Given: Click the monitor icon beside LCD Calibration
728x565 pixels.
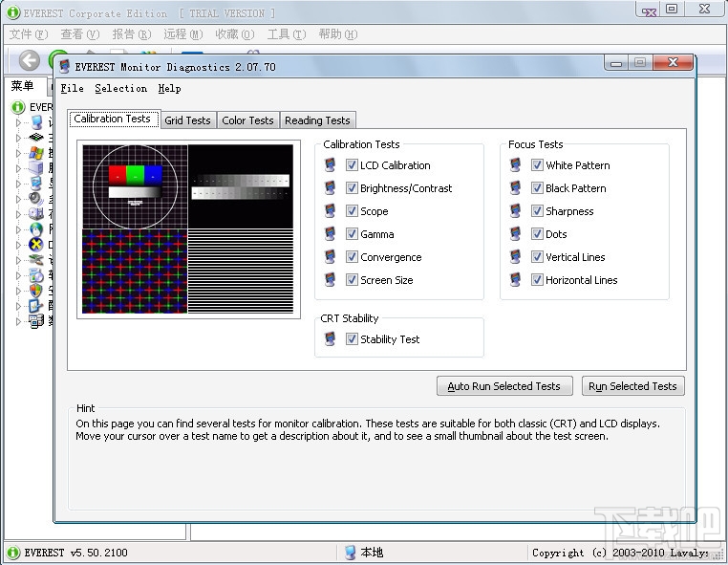Looking at the screenshot, I should pos(331,165).
